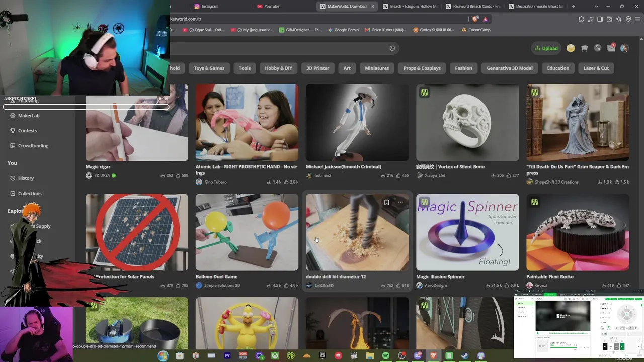Open the Gelen Kutusu Gmail bookmark
The width and height of the screenshot is (644, 362).
385,30
